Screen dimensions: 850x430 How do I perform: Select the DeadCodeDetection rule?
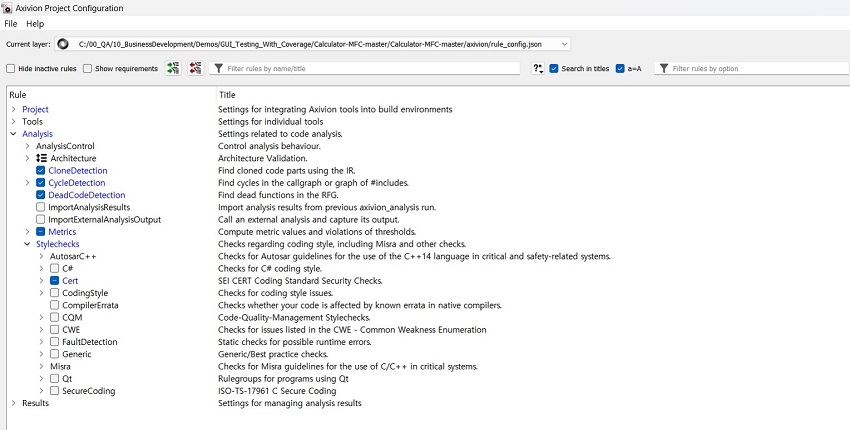coord(87,195)
